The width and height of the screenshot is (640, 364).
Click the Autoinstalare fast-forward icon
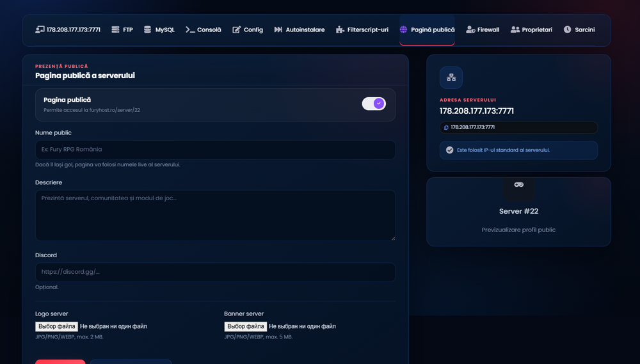[x=278, y=29]
